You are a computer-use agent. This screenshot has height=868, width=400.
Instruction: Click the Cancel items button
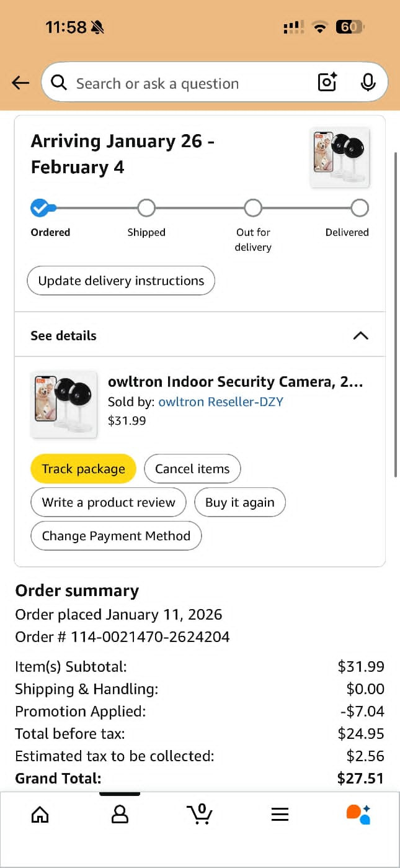(192, 469)
